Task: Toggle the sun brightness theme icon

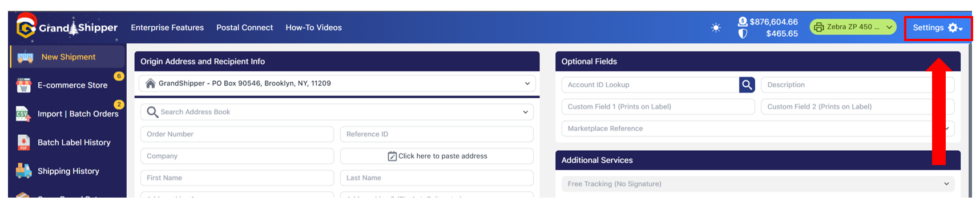Action: [x=716, y=27]
